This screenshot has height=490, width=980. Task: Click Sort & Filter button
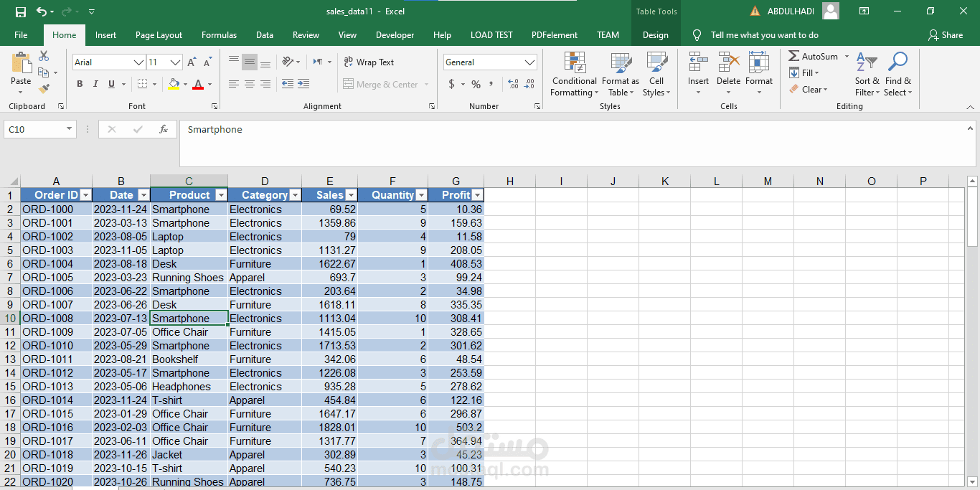point(867,74)
